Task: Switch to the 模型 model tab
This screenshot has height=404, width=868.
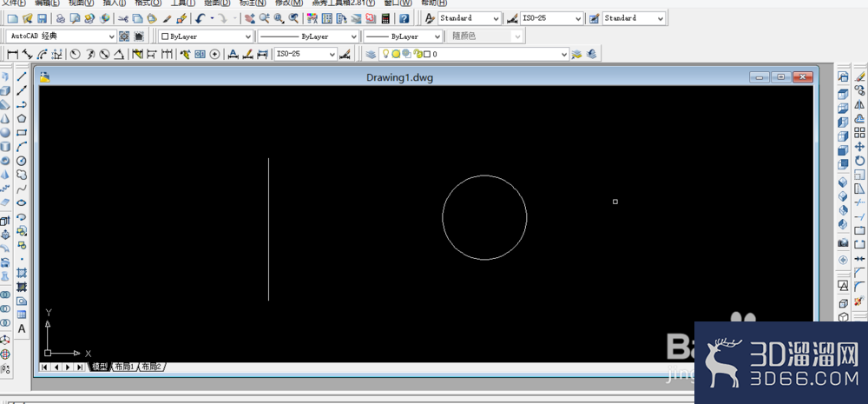Action: 100,367
